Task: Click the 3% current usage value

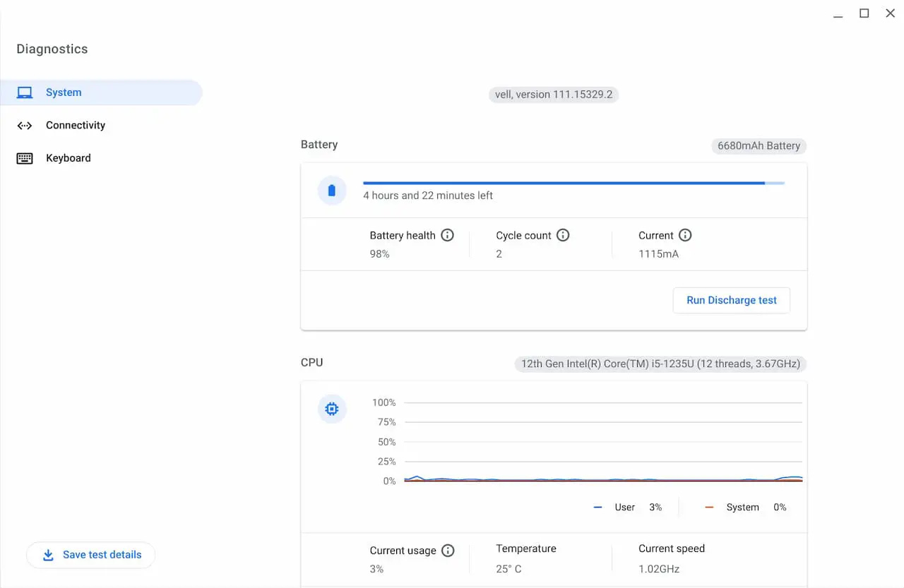Action: click(376, 569)
